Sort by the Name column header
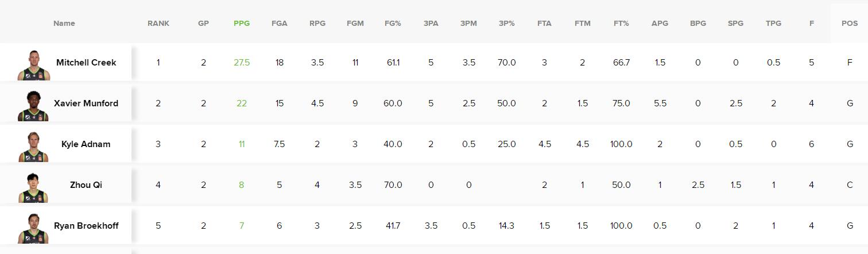This screenshot has width=868, height=254. (64, 24)
